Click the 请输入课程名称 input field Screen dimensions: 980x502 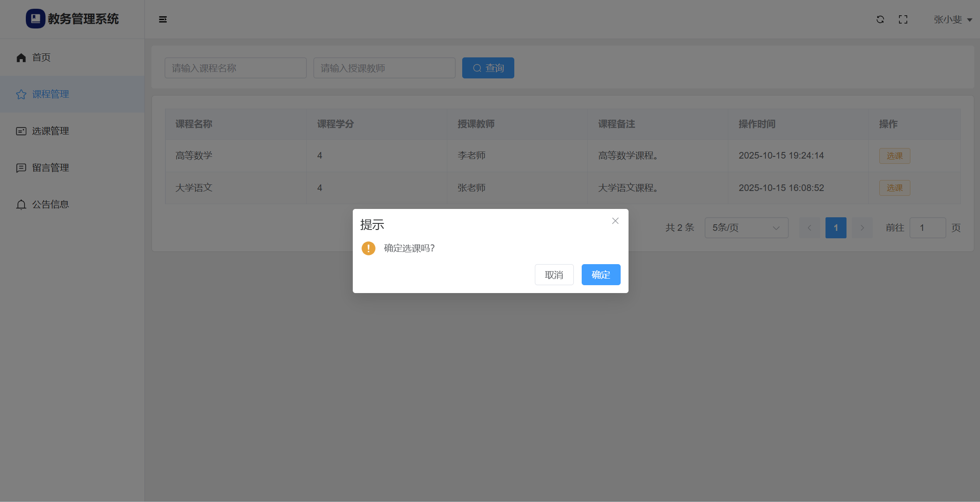coord(235,68)
